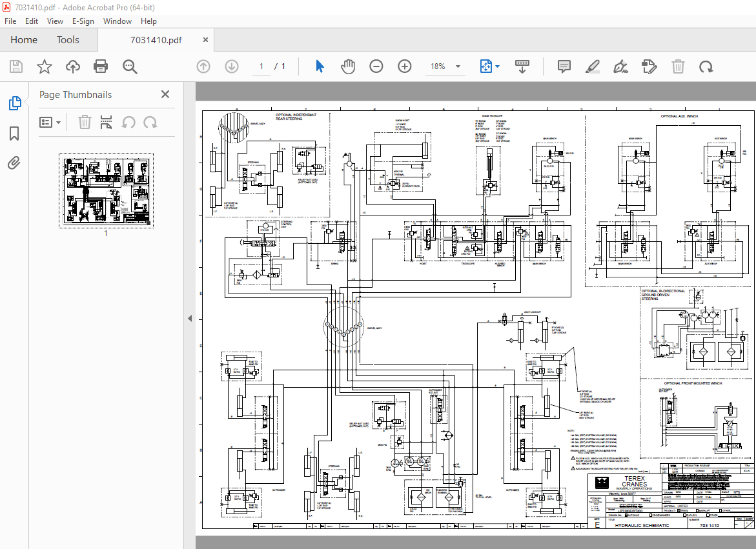The image size is (756, 549).
Task: Rotate pages counterclockwise in thumbnails panel
Action: pos(128,122)
